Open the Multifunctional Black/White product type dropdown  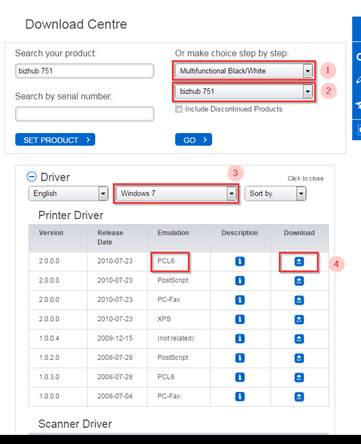(x=244, y=71)
